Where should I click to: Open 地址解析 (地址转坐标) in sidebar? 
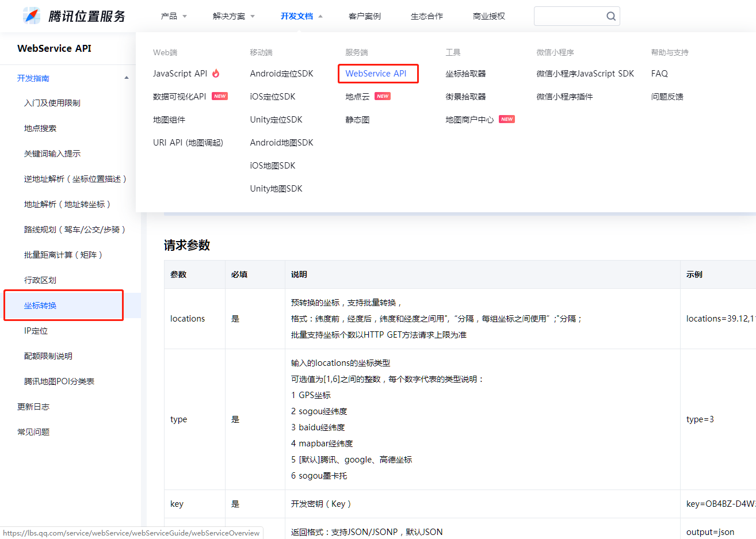(67, 204)
